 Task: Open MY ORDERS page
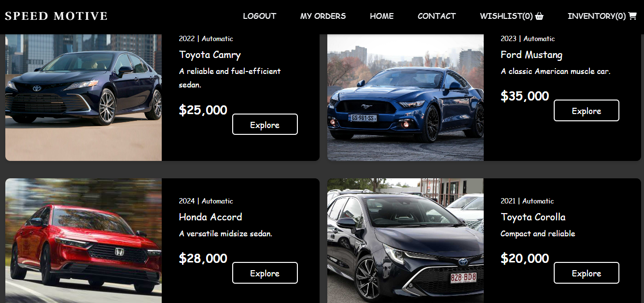[x=323, y=16]
